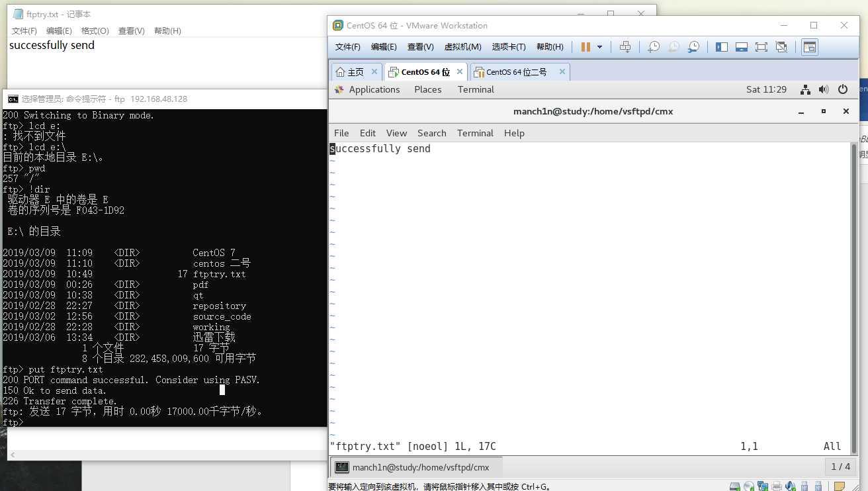The image size is (868, 491).
Task: Close the CentOS 64 位二号 tab
Action: pyautogui.click(x=562, y=71)
